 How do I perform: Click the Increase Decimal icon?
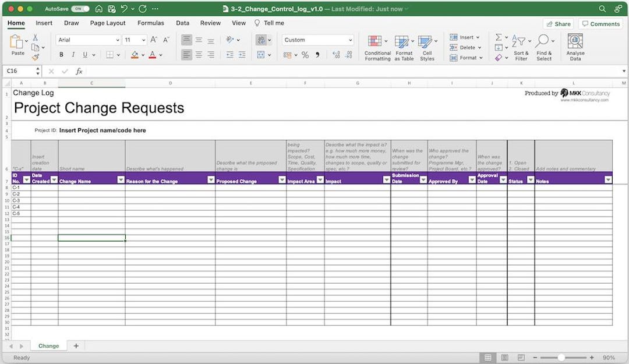pos(336,55)
